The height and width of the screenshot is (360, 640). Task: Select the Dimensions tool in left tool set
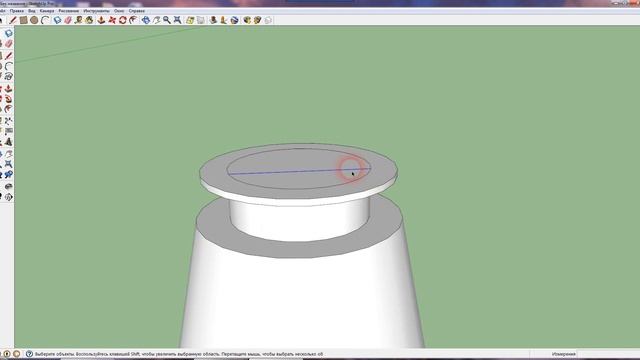click(9, 121)
